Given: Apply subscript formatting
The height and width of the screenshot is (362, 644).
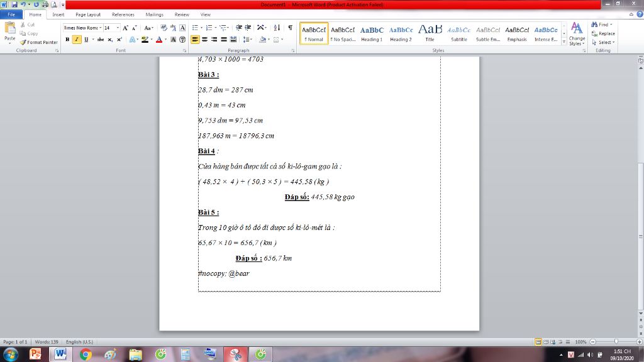Looking at the screenshot, I should coord(110,40).
